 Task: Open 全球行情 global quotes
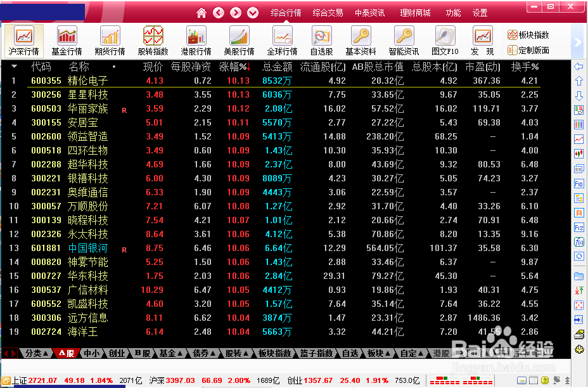point(283,41)
